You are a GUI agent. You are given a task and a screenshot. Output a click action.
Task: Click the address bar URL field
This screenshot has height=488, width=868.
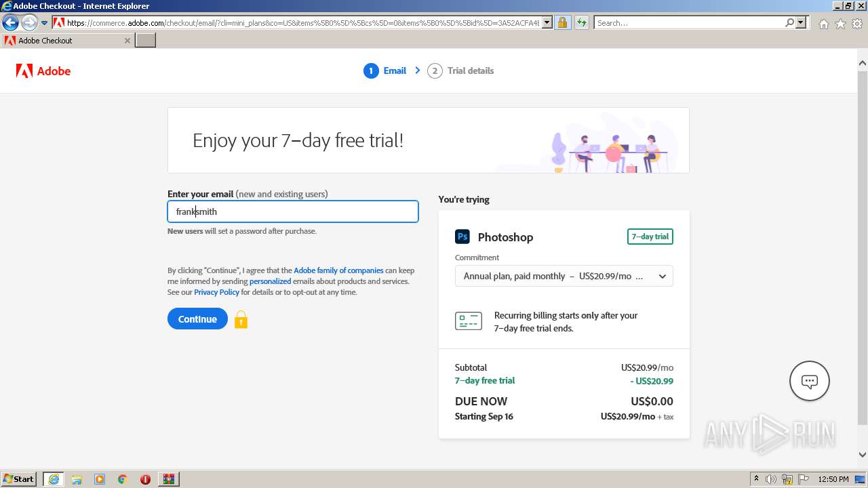coord(303,22)
